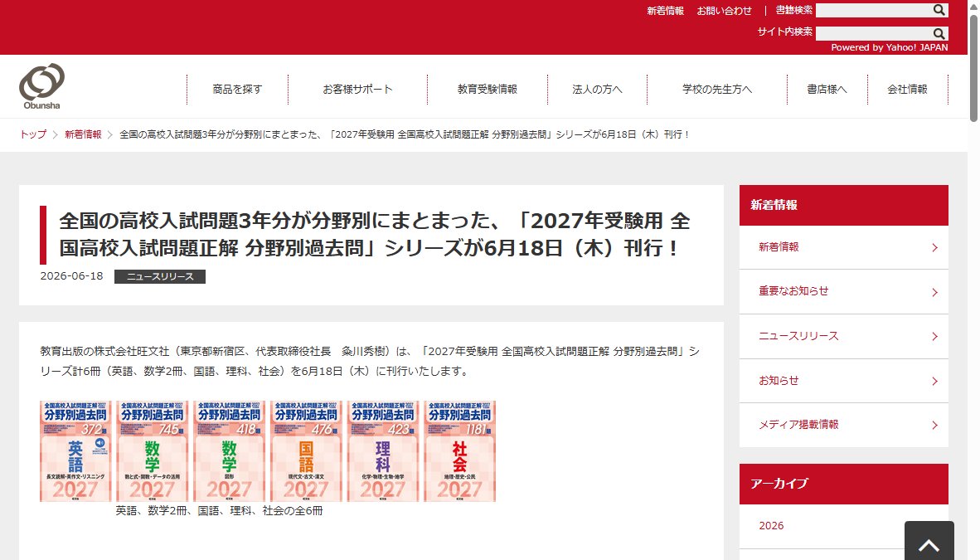Click the page vertical scrollbar thumb

pos(973,67)
